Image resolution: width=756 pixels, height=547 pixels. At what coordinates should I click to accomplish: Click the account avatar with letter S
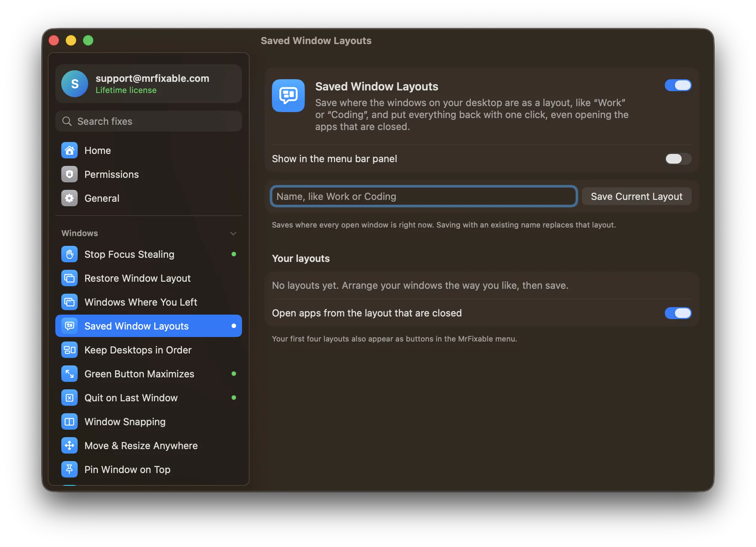click(x=75, y=84)
